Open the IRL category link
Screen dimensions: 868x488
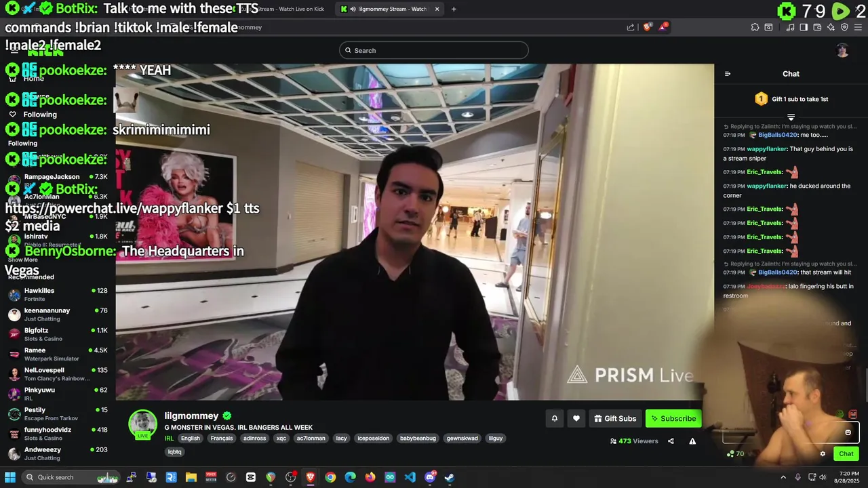[169, 438]
